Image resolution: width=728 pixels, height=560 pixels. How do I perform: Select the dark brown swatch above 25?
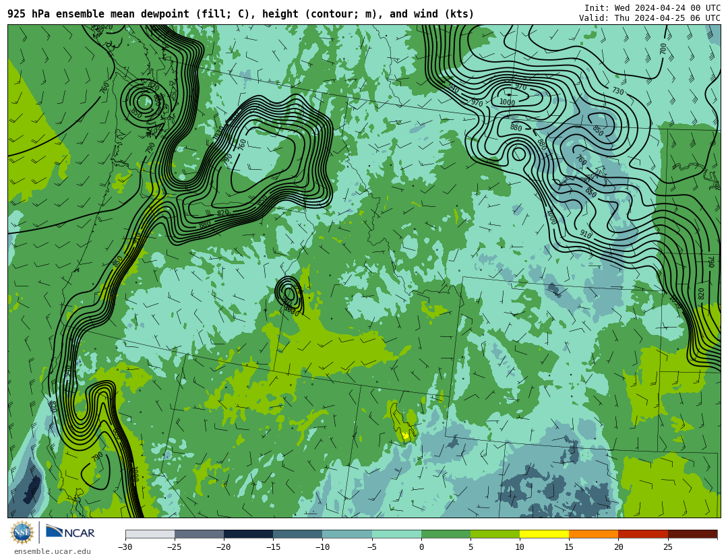(x=693, y=534)
